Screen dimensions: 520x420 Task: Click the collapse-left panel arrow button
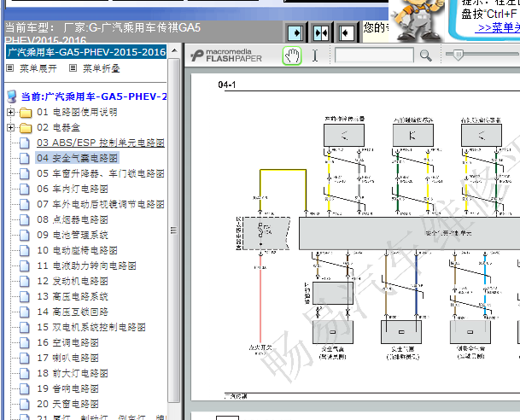[x=347, y=32]
